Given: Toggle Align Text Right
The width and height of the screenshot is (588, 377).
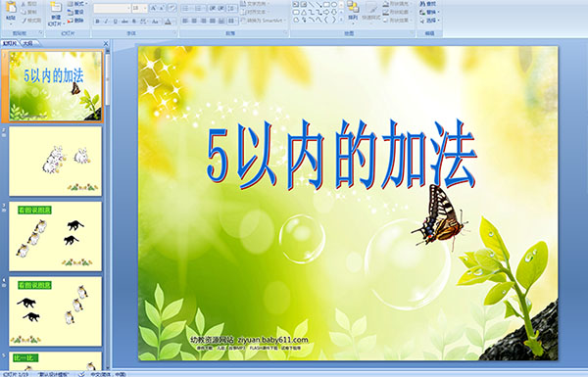Looking at the screenshot, I should pyautogui.click(x=203, y=21).
